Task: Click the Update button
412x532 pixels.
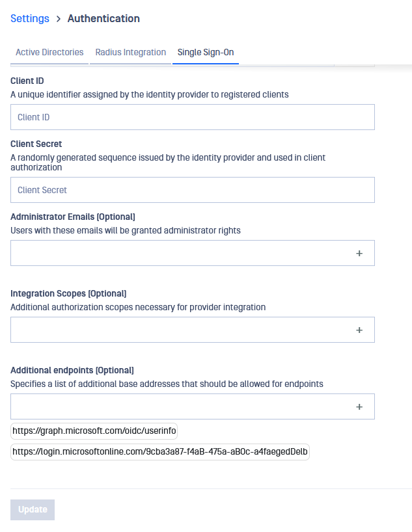Action: (33, 510)
